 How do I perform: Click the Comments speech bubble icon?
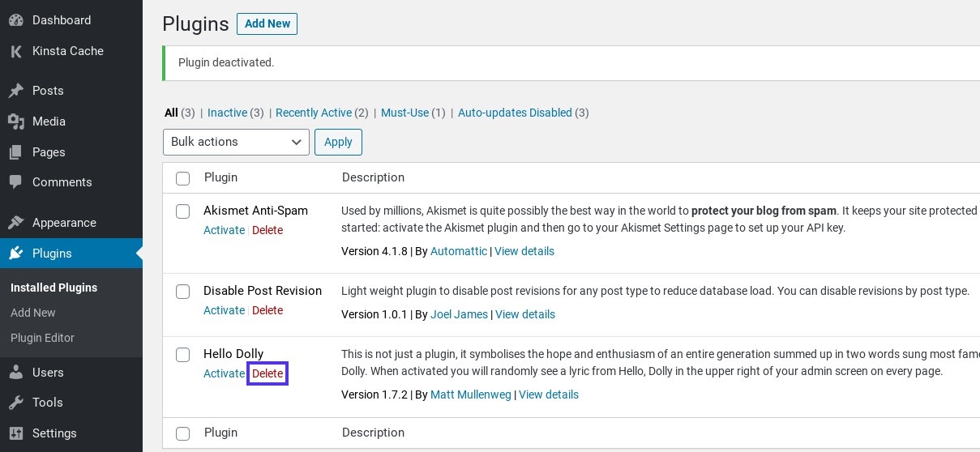coord(15,182)
